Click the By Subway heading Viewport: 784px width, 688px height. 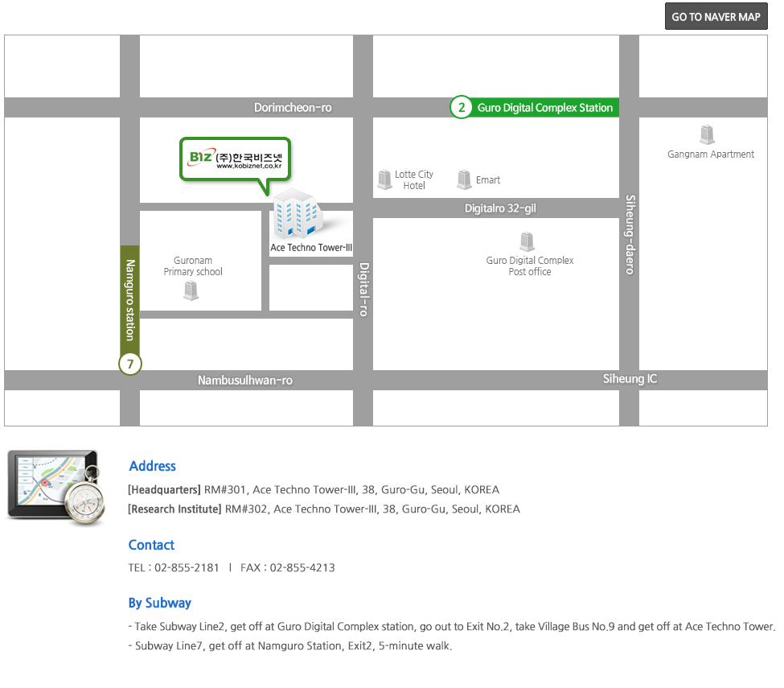(159, 603)
